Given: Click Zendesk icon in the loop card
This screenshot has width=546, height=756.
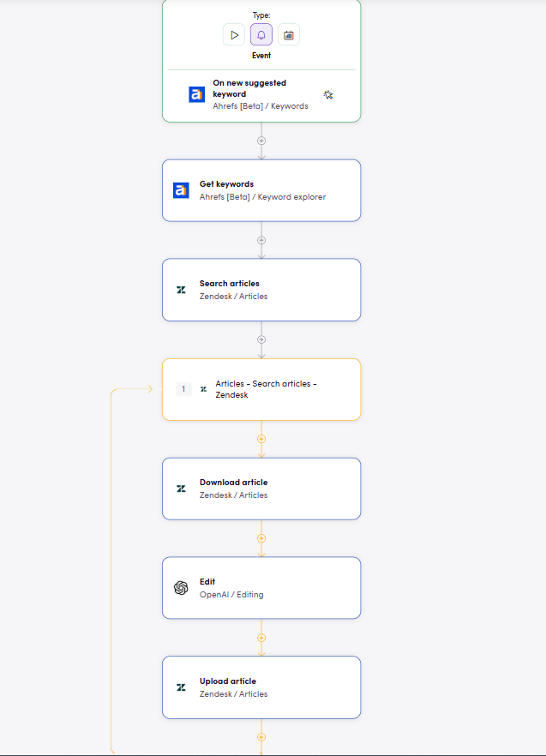Looking at the screenshot, I should [203, 389].
